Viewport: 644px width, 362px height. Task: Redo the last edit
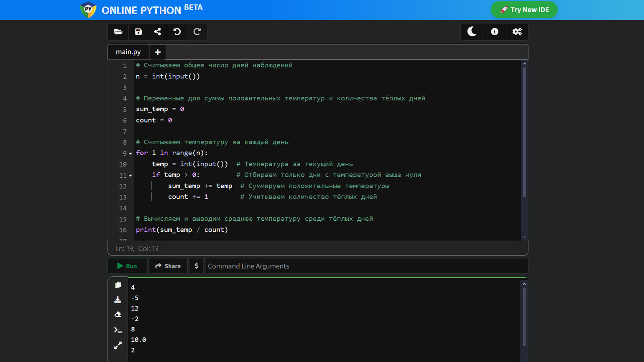[197, 32]
